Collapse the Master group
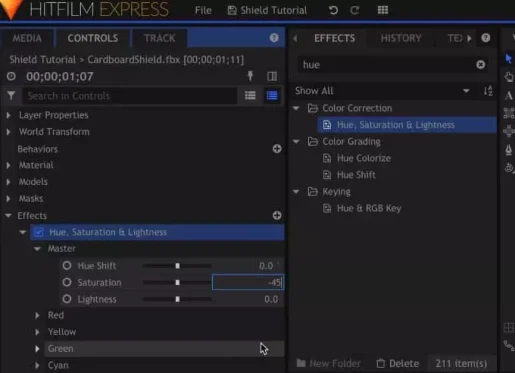 pos(37,249)
